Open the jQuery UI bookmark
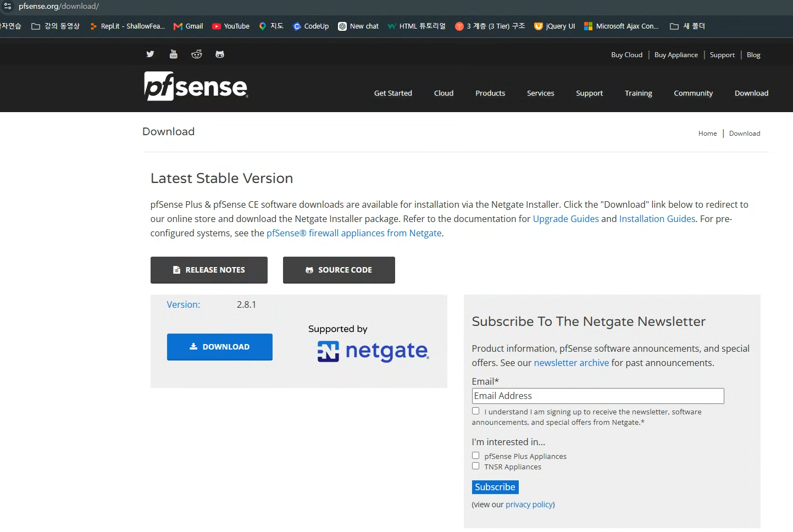 554,26
